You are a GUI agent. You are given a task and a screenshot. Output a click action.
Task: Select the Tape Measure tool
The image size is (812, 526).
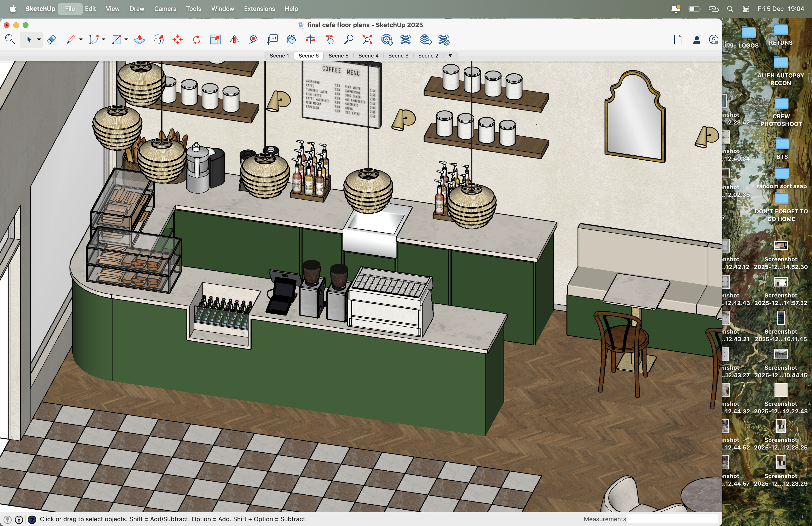pos(253,40)
